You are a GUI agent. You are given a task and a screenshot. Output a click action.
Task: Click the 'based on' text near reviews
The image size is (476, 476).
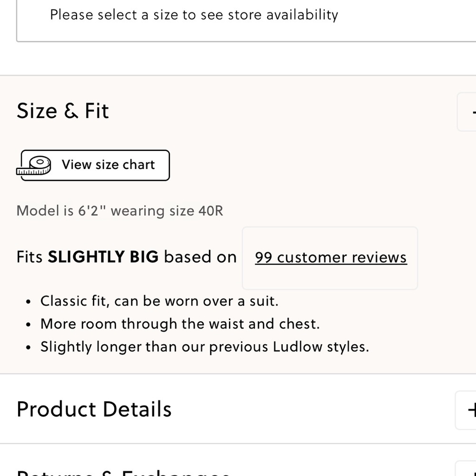[x=200, y=257]
